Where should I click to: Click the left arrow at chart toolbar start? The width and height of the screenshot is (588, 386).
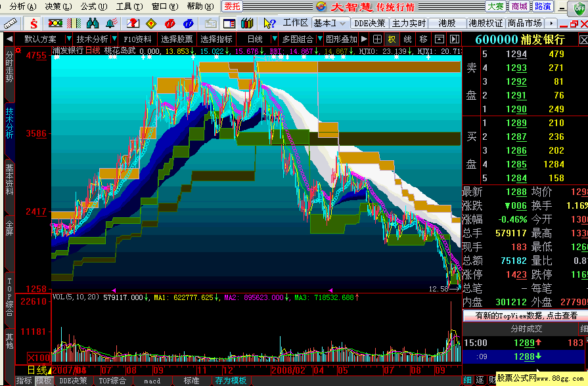click(x=9, y=39)
